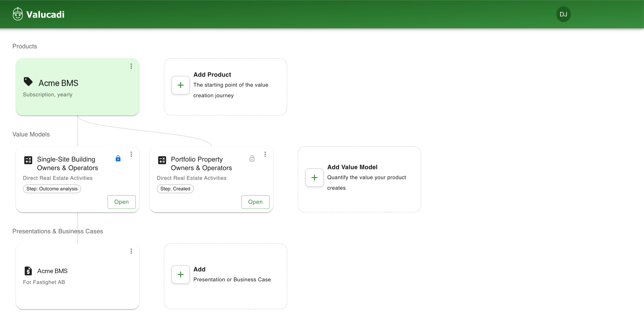Click the Valucadi brand name
The height and width of the screenshot is (314, 644).
tap(45, 14)
